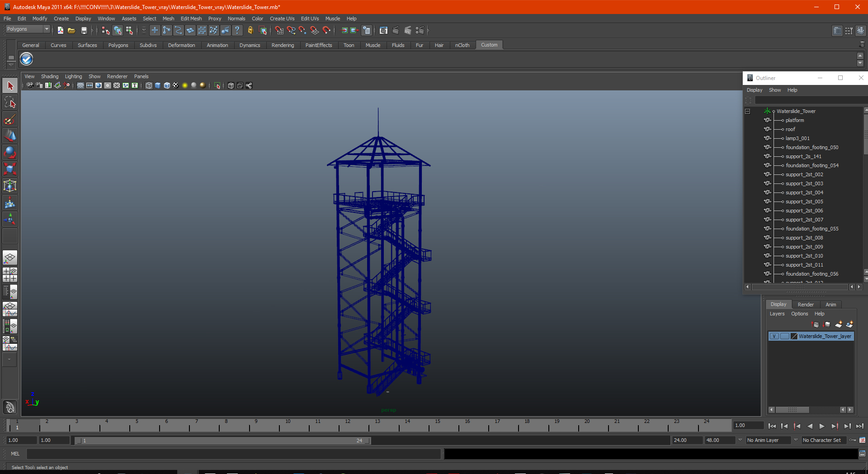This screenshot has width=868, height=474.
Task: Collapse the Waterslide_Tower outliner group
Action: [x=748, y=111]
